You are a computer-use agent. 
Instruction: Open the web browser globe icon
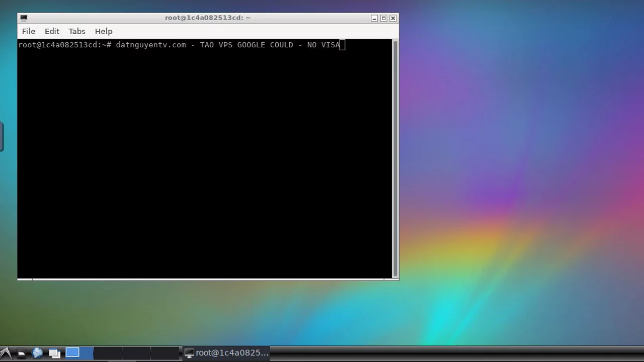[37, 353]
